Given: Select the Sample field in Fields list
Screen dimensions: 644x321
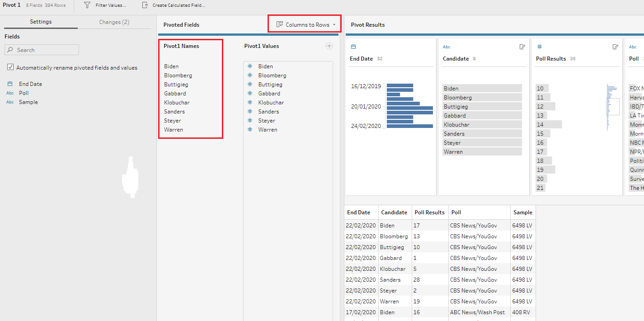Looking at the screenshot, I should coord(28,102).
